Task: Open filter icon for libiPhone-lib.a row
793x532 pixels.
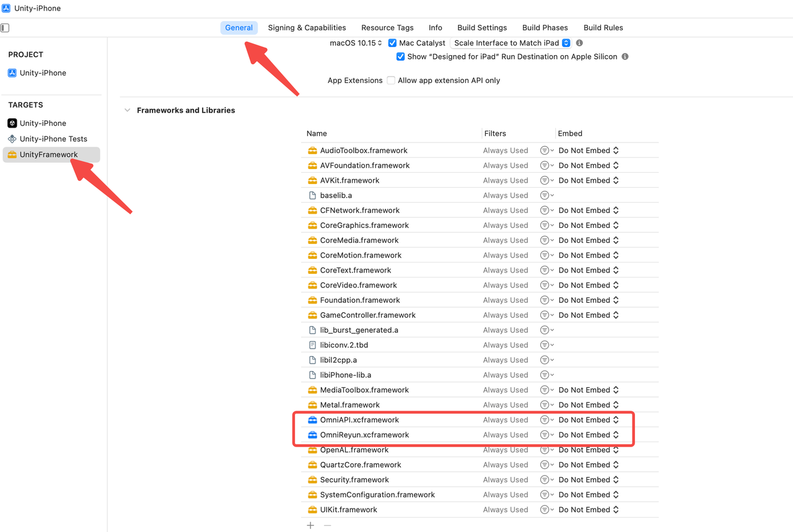Action: click(546, 375)
